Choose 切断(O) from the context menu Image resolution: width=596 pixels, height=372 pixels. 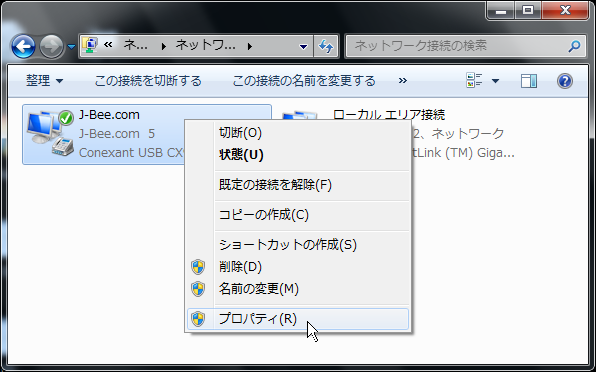[297, 133]
